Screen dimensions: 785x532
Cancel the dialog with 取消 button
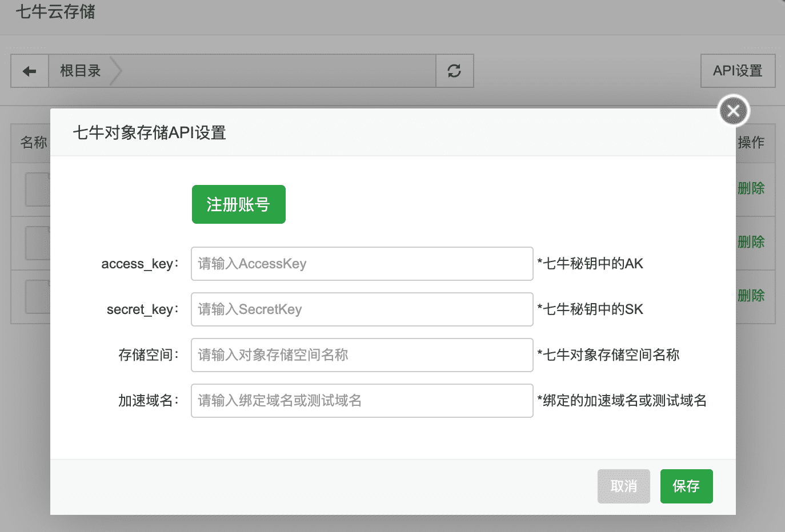click(624, 486)
